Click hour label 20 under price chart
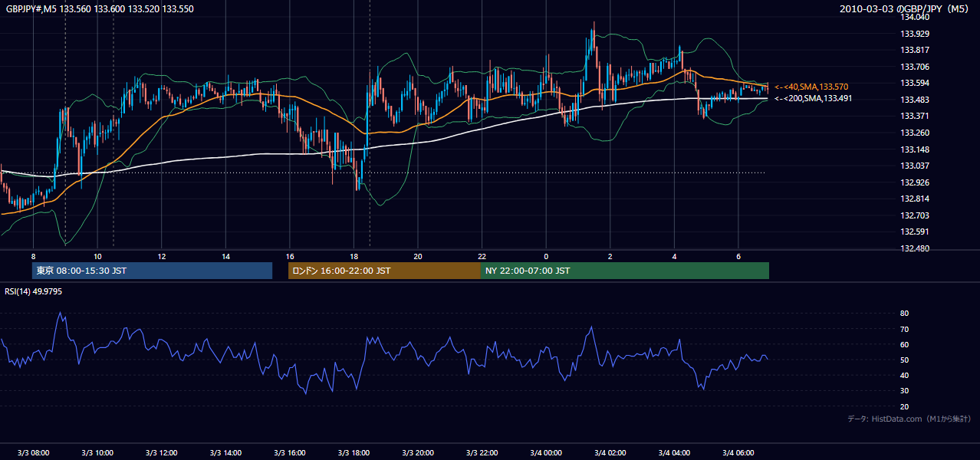Image resolution: width=980 pixels, height=460 pixels. (x=418, y=256)
